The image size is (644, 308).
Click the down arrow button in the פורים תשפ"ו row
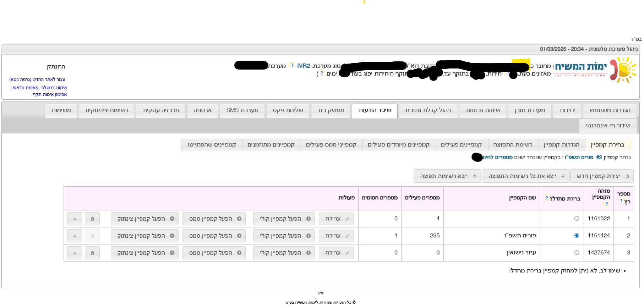tap(75, 236)
